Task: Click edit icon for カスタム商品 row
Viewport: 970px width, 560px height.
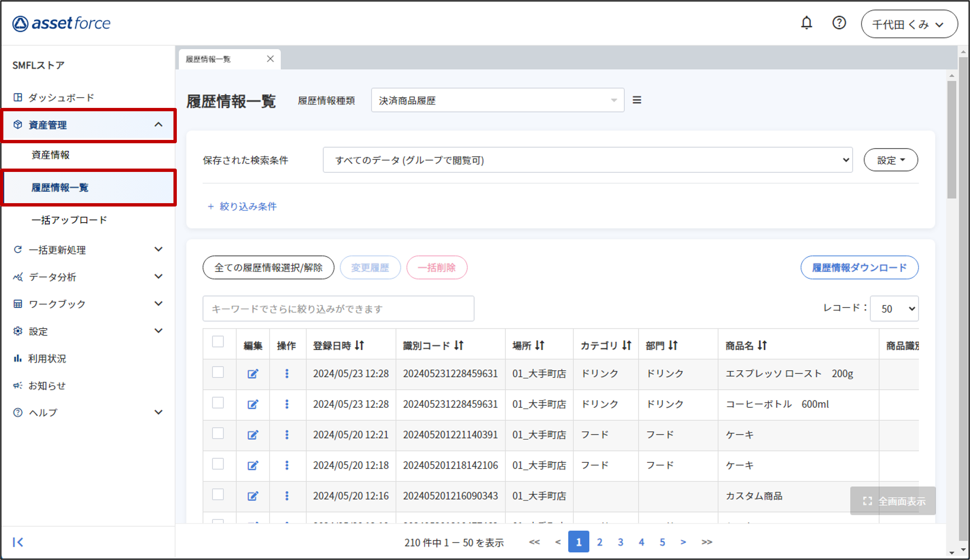Action: point(252,496)
